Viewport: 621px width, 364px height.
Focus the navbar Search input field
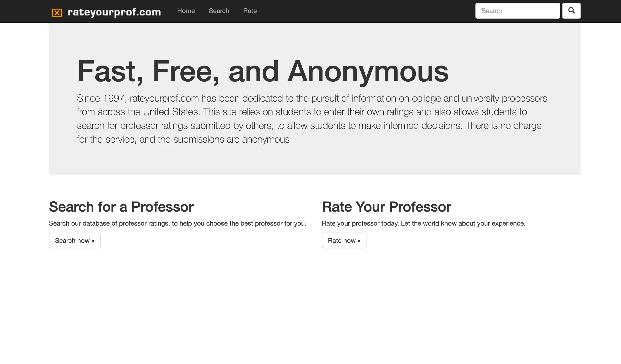(x=517, y=10)
